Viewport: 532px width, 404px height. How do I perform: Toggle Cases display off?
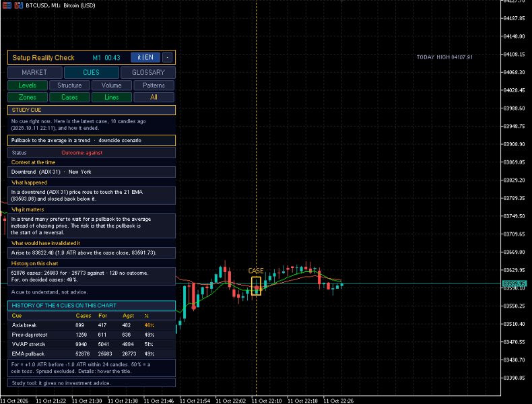pyautogui.click(x=69, y=98)
